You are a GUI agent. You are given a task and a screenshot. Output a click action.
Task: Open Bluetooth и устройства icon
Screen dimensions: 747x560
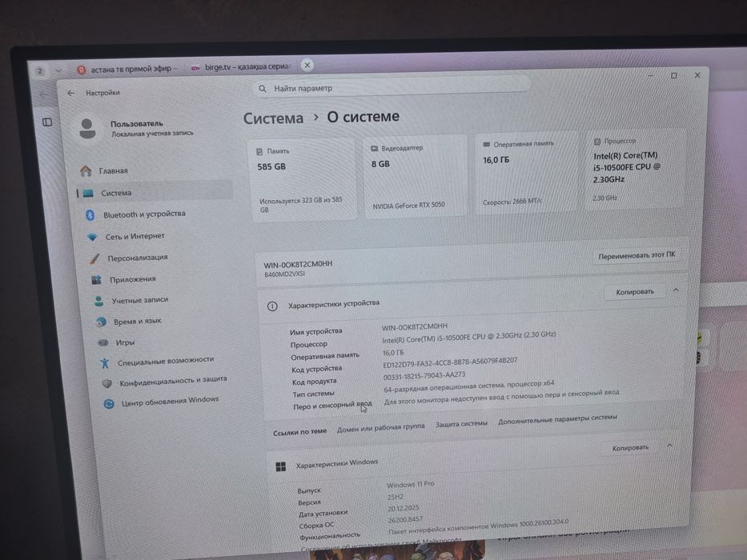pos(90,215)
